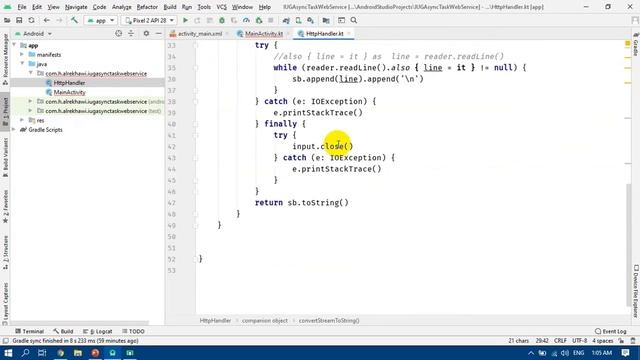Hide the Project panel with minus icon
640x360 pixels.
(x=158, y=33)
